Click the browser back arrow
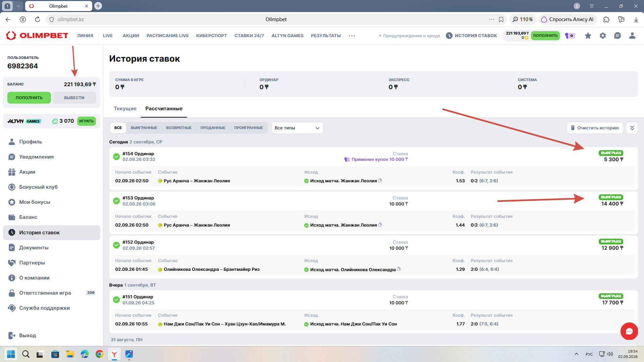This screenshot has height=362, width=644. [8, 19]
